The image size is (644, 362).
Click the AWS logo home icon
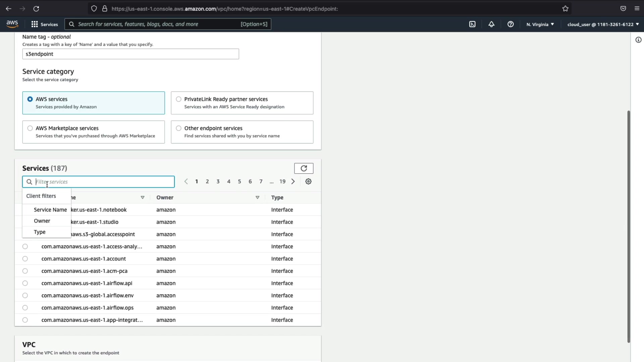click(x=12, y=24)
